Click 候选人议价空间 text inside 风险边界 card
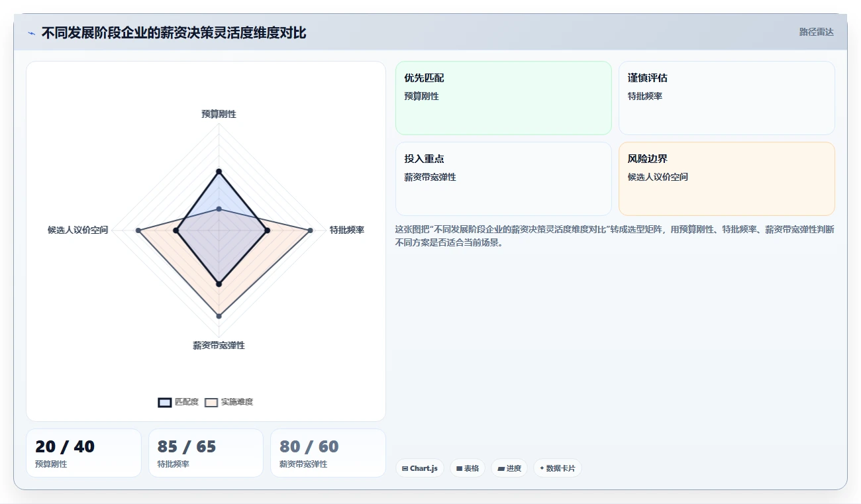Screen dimensions: 861x504 [x=658, y=177]
